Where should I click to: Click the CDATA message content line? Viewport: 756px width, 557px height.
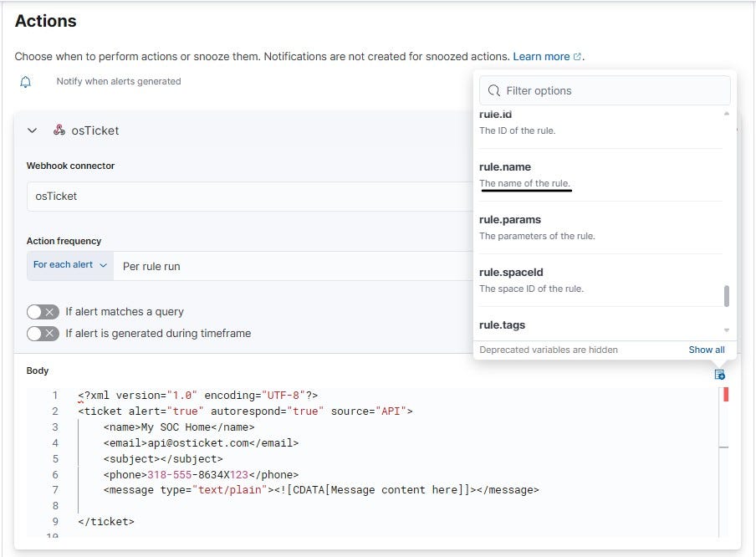(x=321, y=490)
